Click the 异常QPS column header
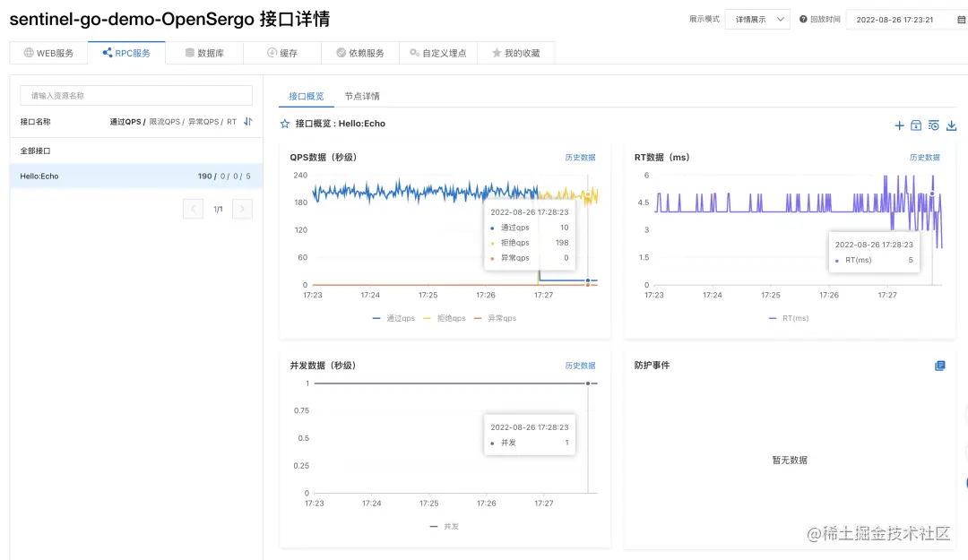 pos(203,122)
